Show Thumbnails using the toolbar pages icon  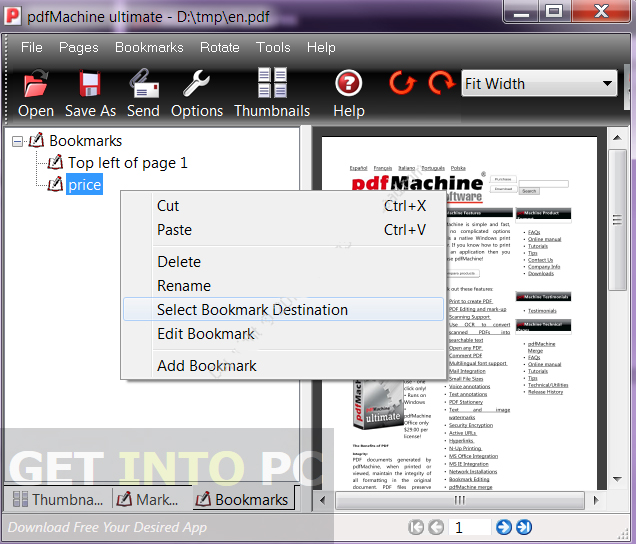click(x=272, y=83)
